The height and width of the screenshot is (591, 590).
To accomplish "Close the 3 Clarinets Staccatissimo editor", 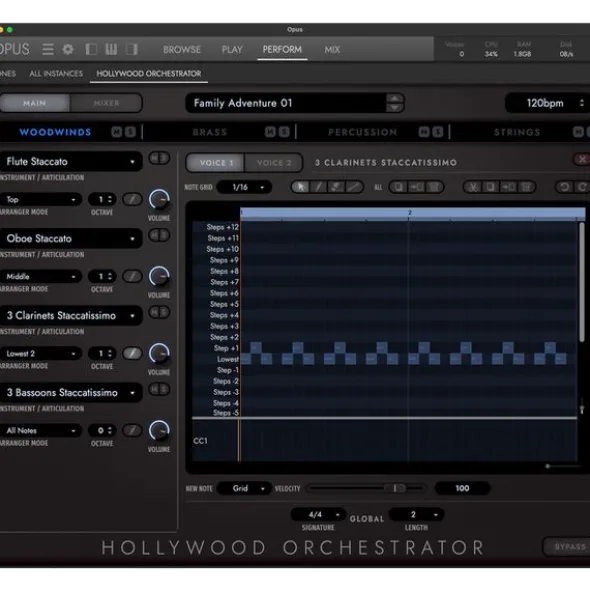I will coord(582,159).
